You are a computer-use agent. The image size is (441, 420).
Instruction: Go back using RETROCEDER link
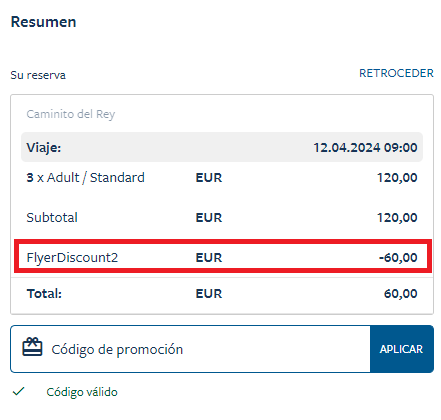[396, 73]
